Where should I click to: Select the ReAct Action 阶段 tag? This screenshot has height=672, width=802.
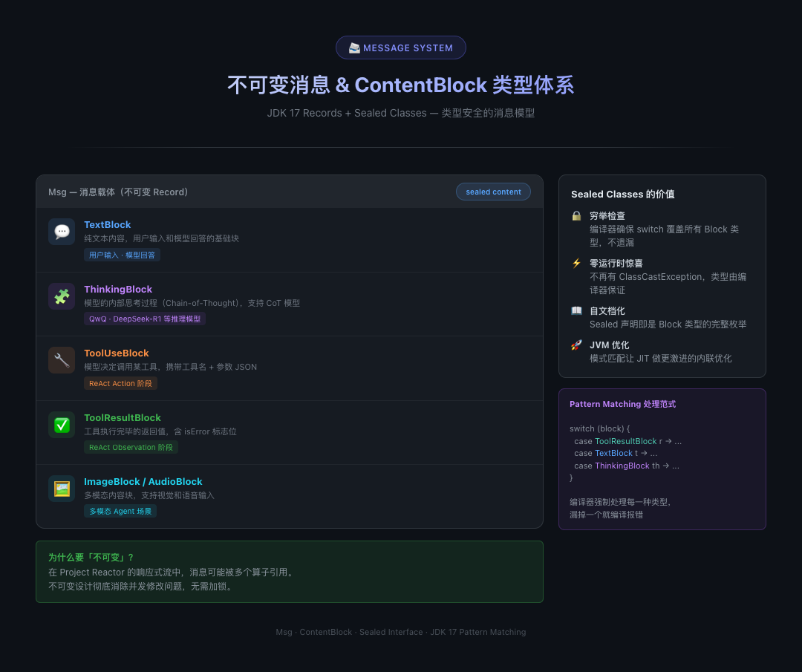click(121, 383)
